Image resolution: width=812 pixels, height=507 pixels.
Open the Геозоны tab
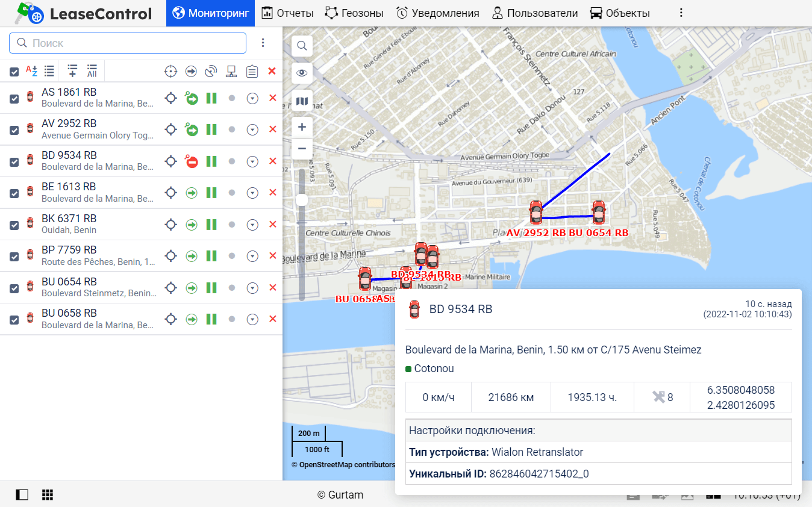click(x=354, y=13)
